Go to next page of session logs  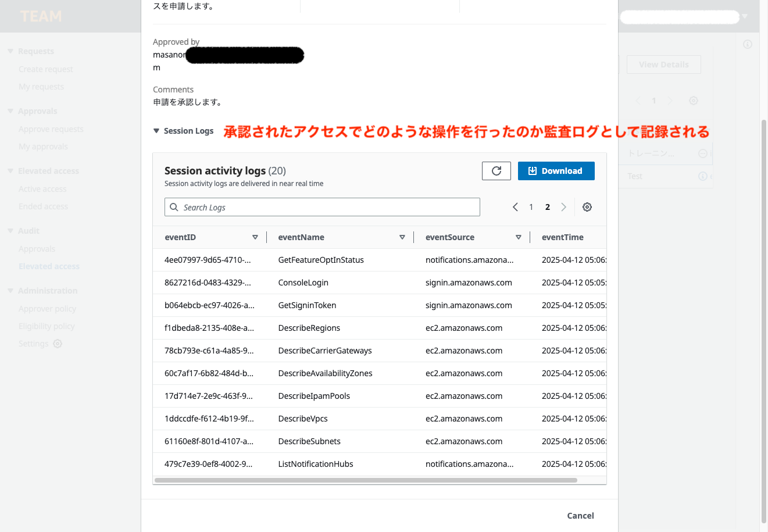[x=563, y=207]
